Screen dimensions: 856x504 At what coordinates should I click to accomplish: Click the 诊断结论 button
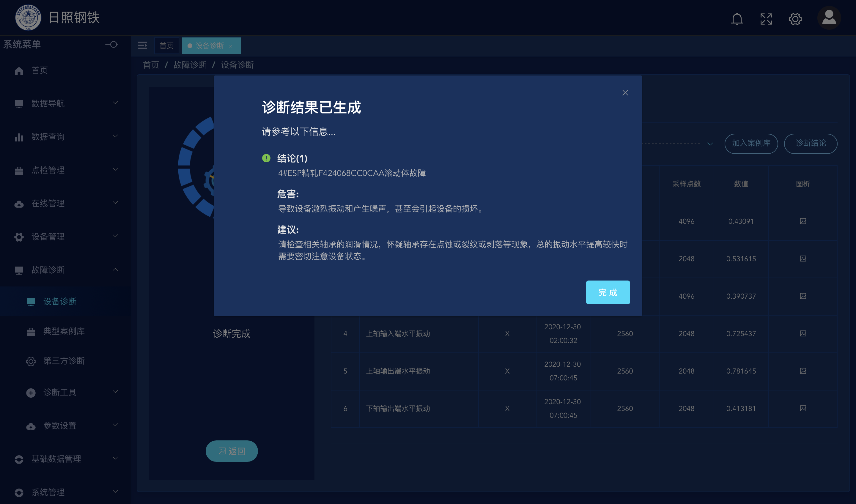click(x=811, y=144)
